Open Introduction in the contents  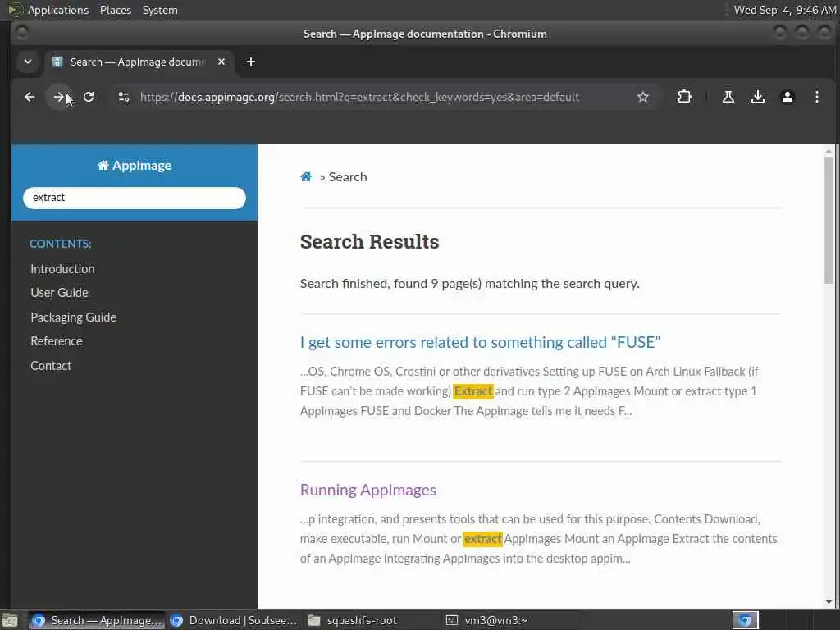coord(62,269)
